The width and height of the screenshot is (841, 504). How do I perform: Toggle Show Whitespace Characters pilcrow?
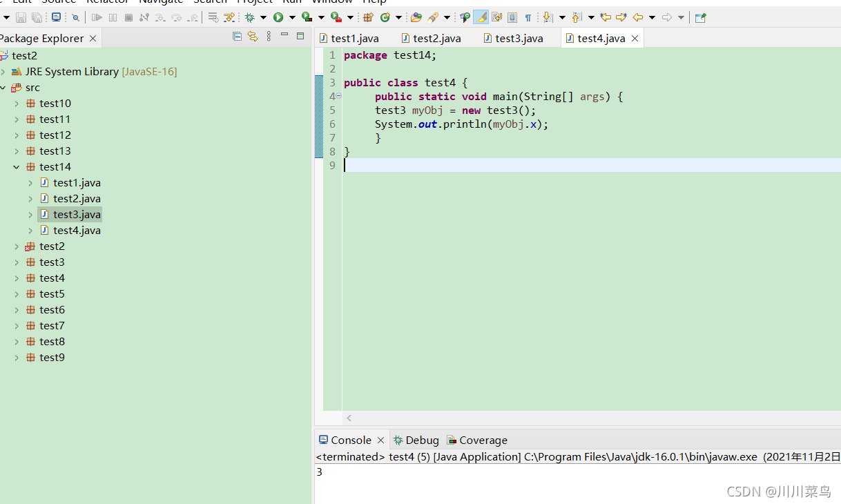click(528, 17)
